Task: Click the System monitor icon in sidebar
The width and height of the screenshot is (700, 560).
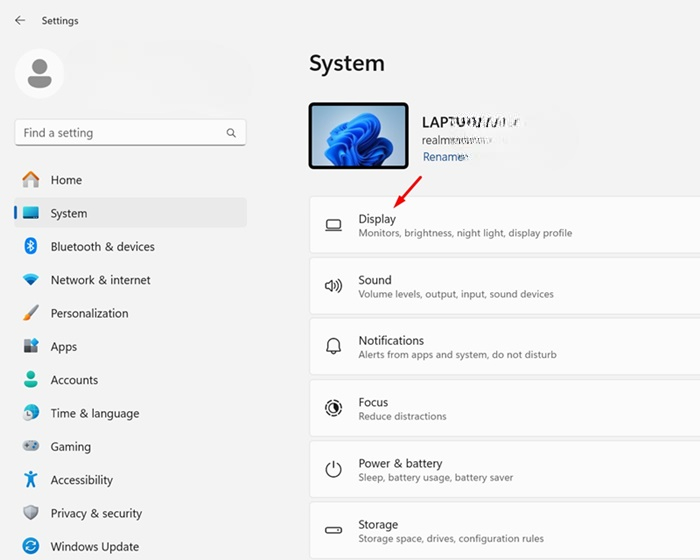Action: coord(31,213)
